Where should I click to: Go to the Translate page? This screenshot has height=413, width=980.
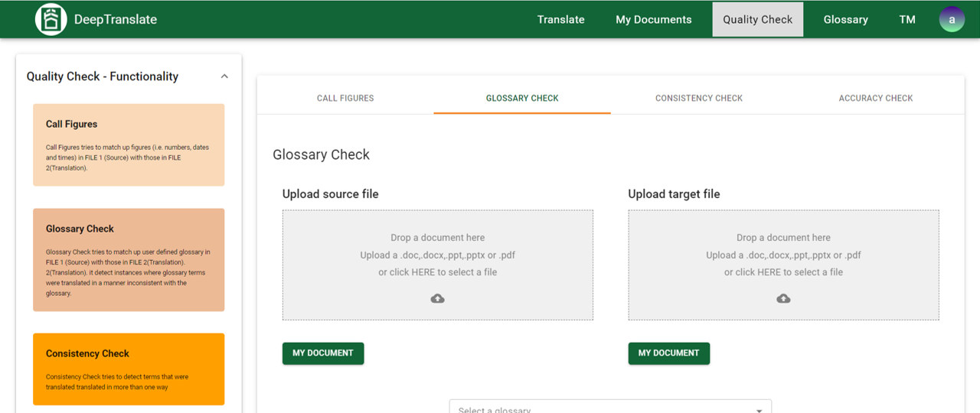click(x=560, y=19)
